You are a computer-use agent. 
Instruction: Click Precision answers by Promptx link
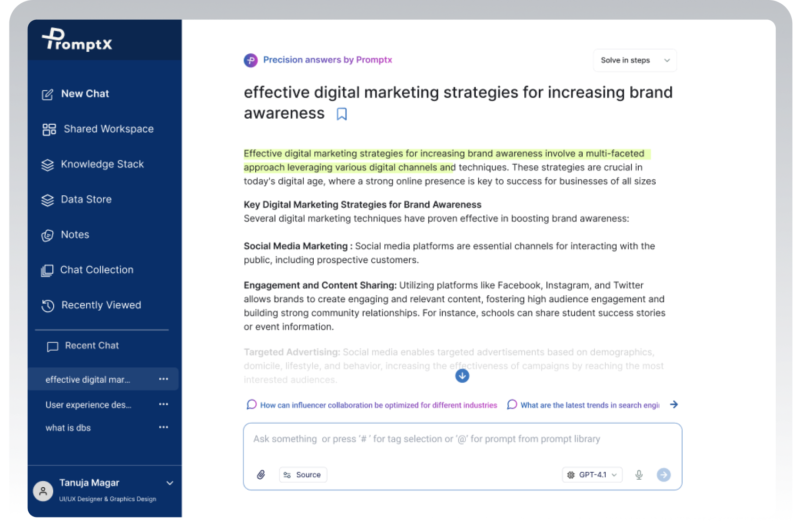point(327,60)
